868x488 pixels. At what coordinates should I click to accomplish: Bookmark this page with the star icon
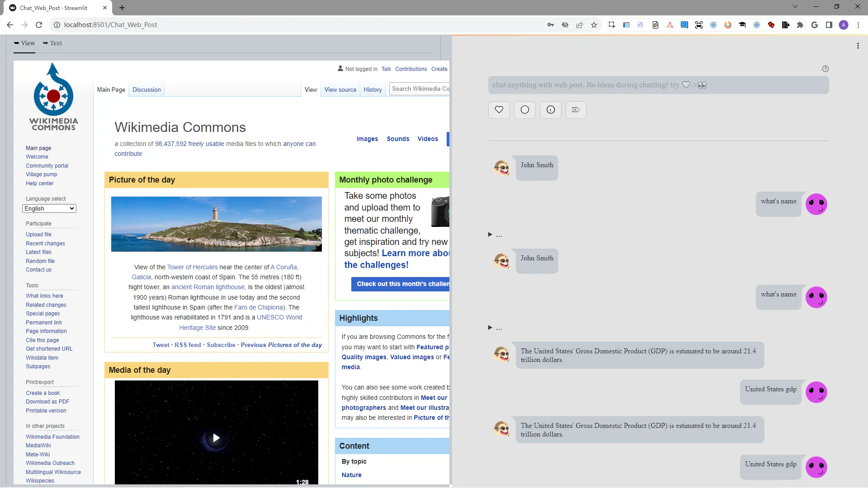pyautogui.click(x=594, y=25)
